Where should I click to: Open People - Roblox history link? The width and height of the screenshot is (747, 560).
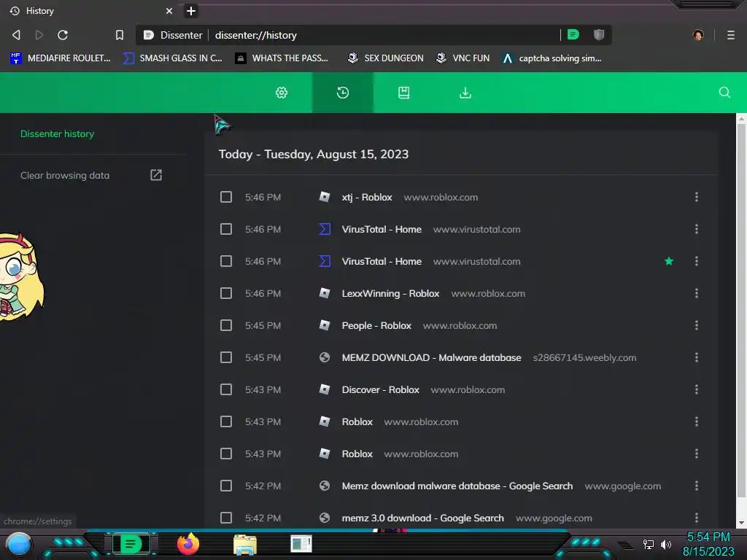[376, 325]
